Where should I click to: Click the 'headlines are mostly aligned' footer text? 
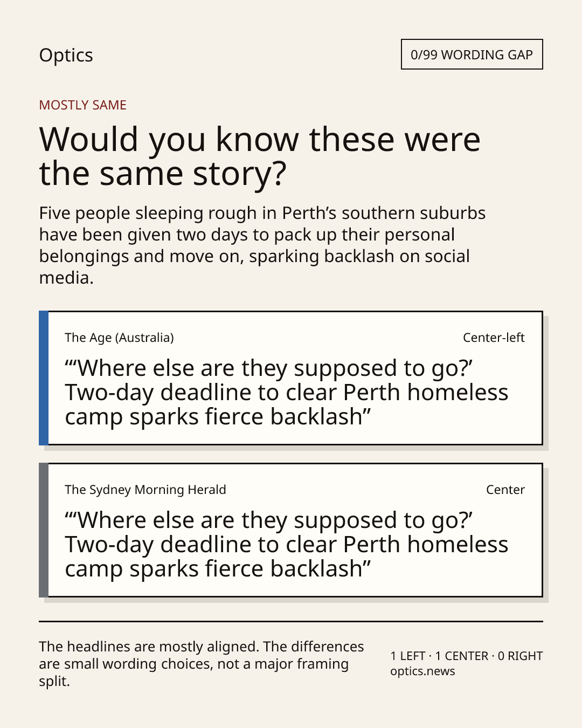click(163, 647)
